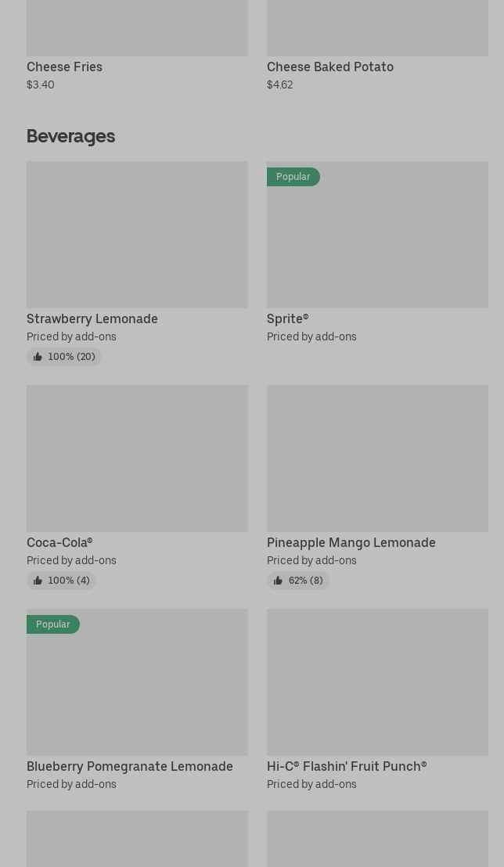Open Blueberry Pomegranate Lemonade item image
The height and width of the screenshot is (867, 504).
137,689
